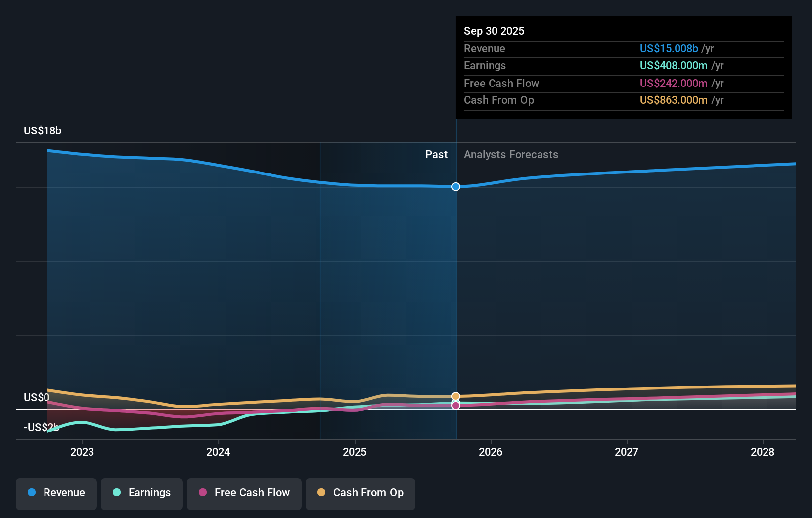Select the pink Free Cash Flow marker on the divider

(455, 406)
